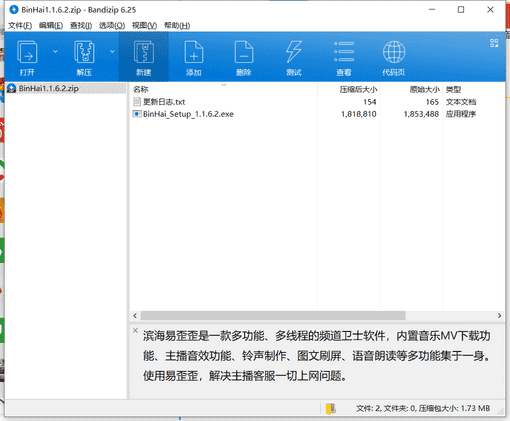Screen dimensions: 510x421
Task: Click the yellow archive icon in status bar
Action: point(331,408)
